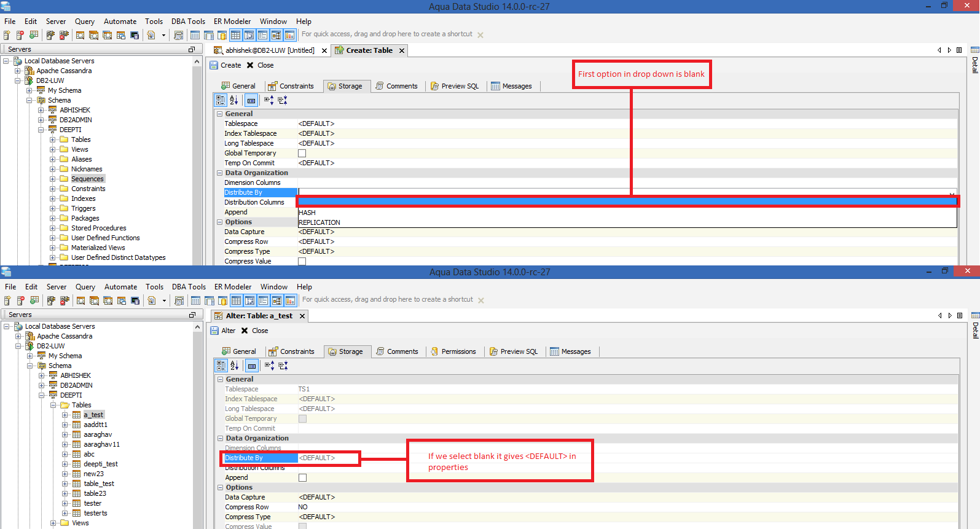Switch to Constraints tab in upper Create Table window
980x529 pixels.
pos(291,87)
